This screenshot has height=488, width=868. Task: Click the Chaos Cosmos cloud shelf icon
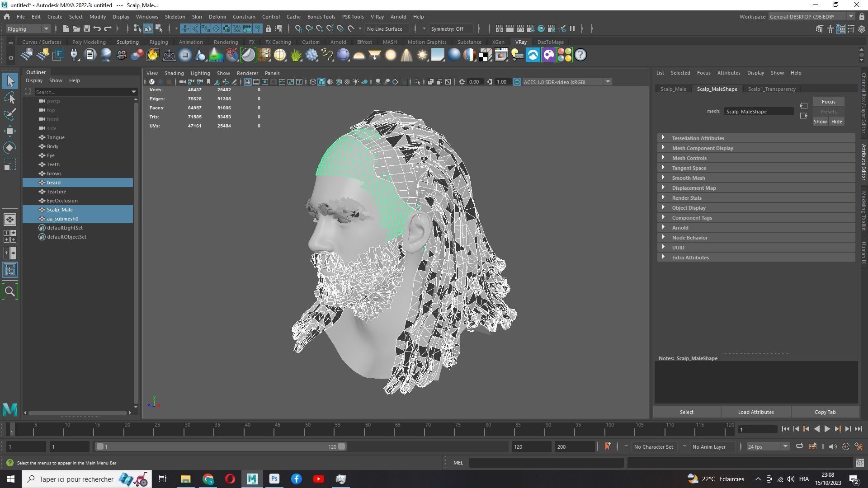click(x=533, y=55)
